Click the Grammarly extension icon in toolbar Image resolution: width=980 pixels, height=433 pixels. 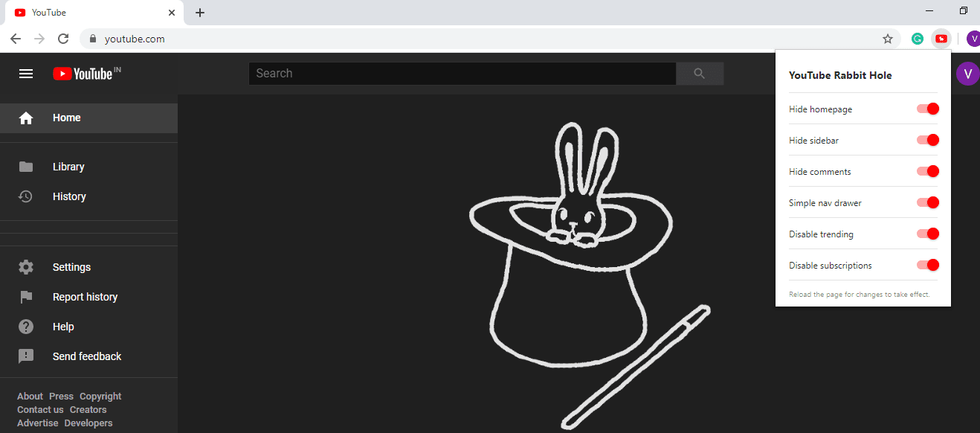coord(917,38)
